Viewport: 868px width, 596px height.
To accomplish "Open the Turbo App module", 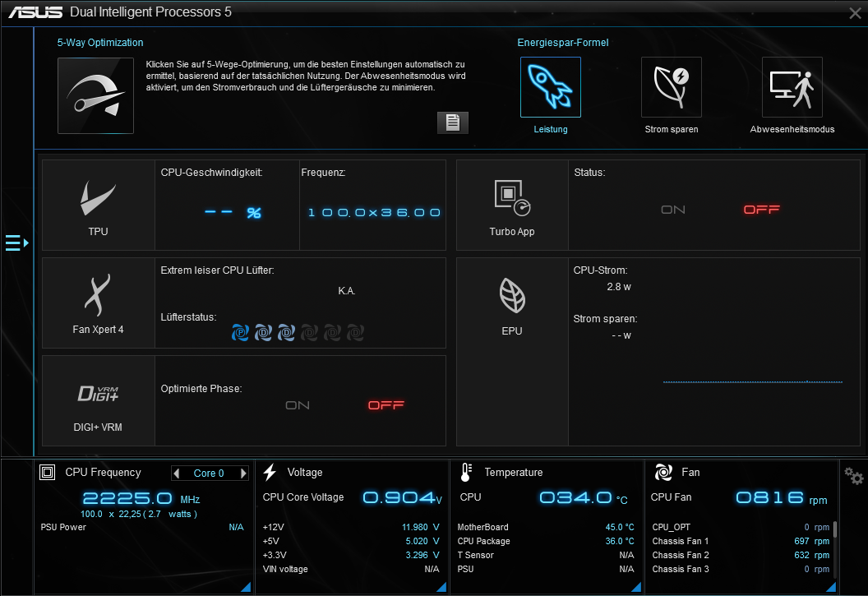I will pos(512,206).
